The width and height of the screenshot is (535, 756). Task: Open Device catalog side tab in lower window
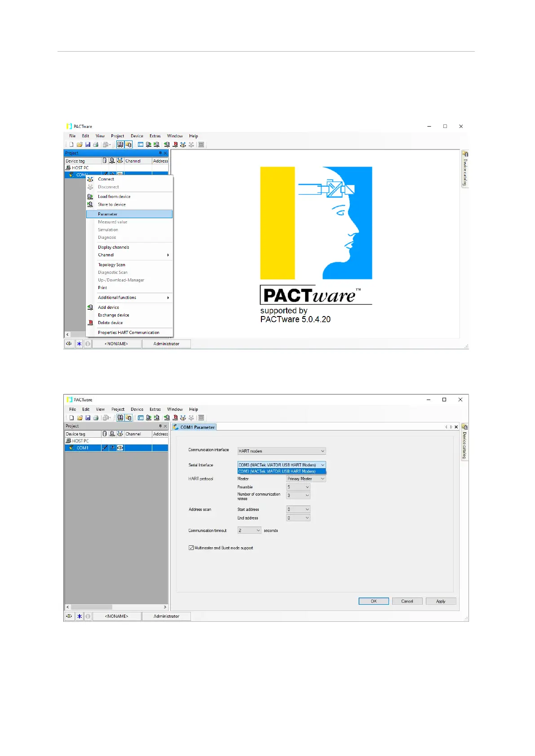pyautogui.click(x=464, y=441)
